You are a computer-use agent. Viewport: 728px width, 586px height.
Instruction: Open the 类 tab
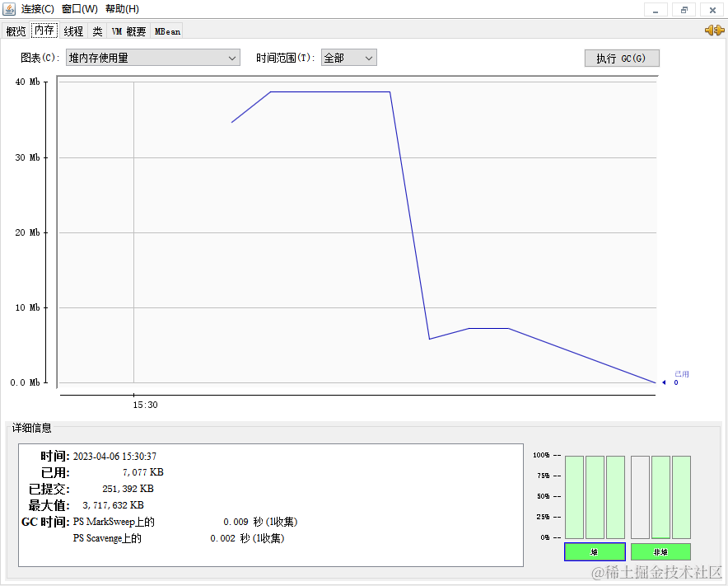click(97, 31)
